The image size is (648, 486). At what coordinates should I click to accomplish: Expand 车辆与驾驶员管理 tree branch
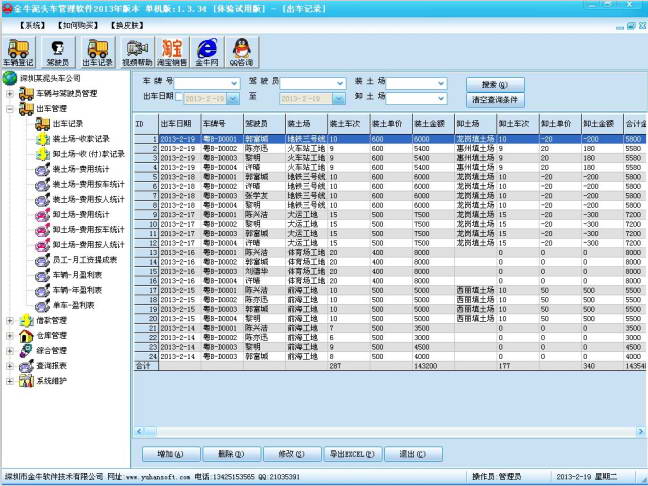pyautogui.click(x=10, y=94)
